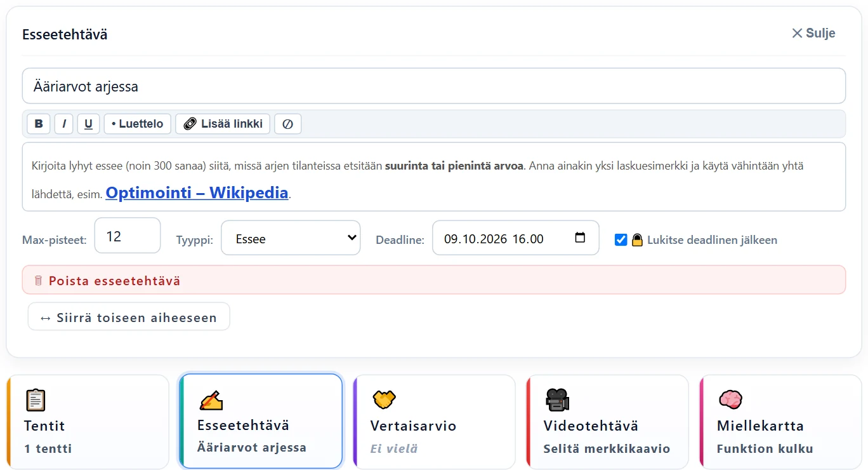Insert a bullet list with Luettelo
This screenshot has height=470, width=868.
coord(138,124)
